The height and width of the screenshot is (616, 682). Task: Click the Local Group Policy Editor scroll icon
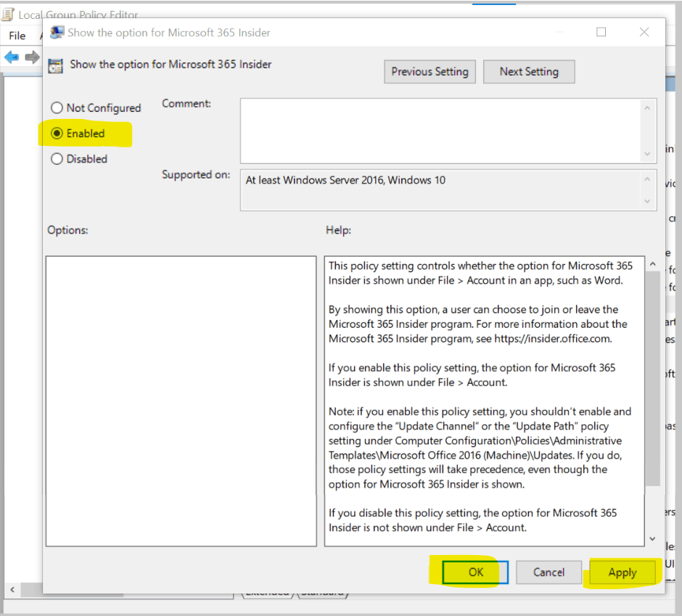pos(8,15)
